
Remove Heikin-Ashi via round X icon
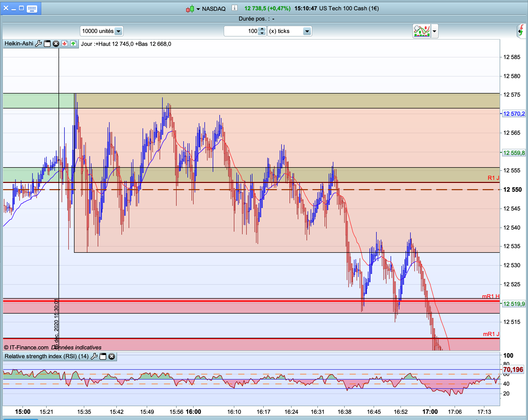pyautogui.click(x=56, y=44)
